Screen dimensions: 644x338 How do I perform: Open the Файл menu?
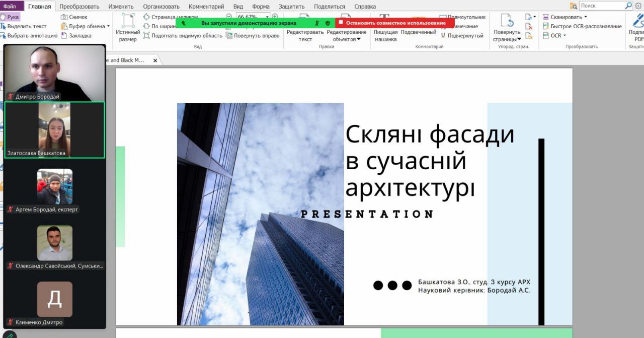pyautogui.click(x=10, y=7)
